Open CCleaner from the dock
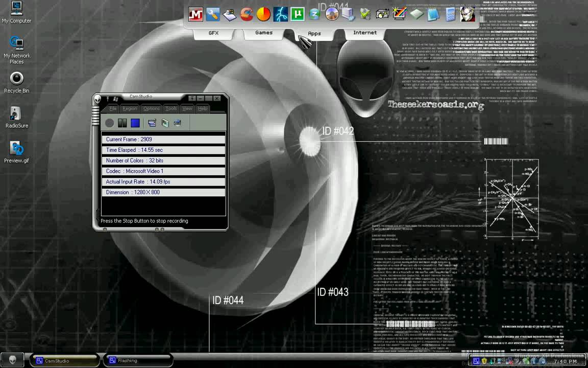The width and height of the screenshot is (588, 368). pyautogui.click(x=247, y=15)
